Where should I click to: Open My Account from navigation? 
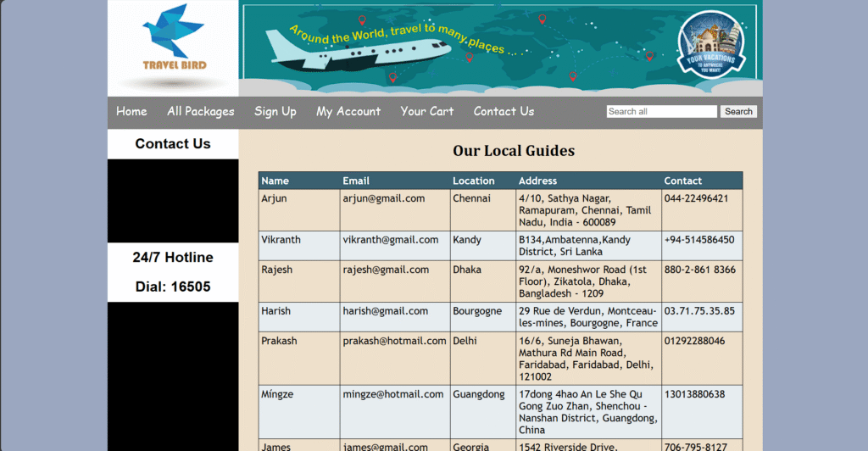[348, 111]
